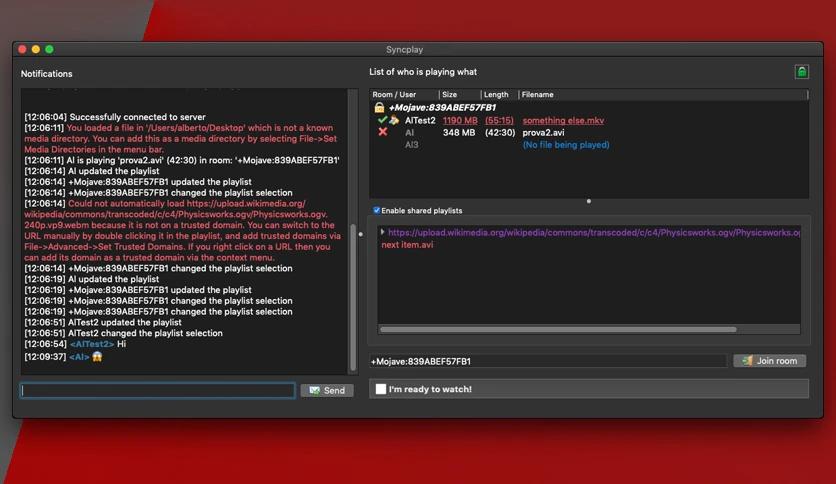Click the 1190 MB size value

coord(460,120)
